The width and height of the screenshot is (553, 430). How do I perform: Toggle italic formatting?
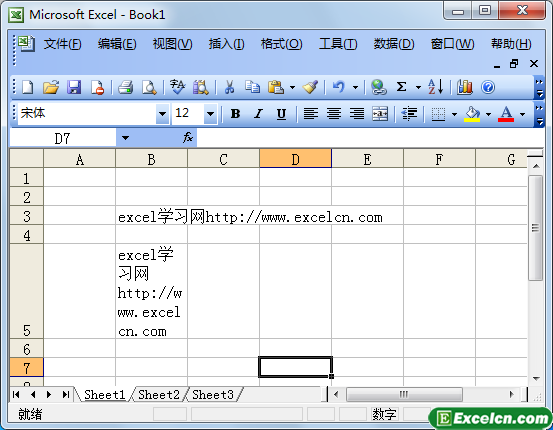(x=258, y=114)
